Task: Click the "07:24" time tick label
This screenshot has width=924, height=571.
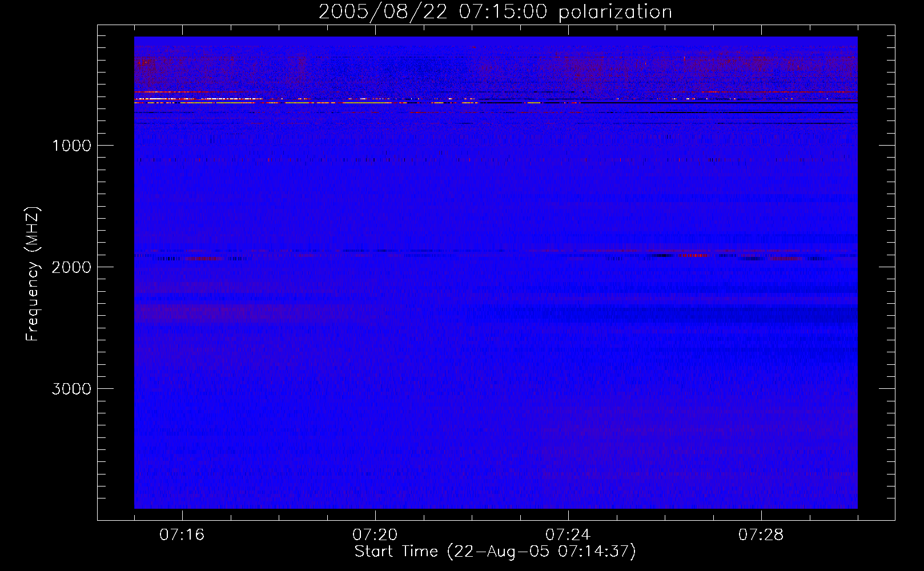Action: point(568,535)
